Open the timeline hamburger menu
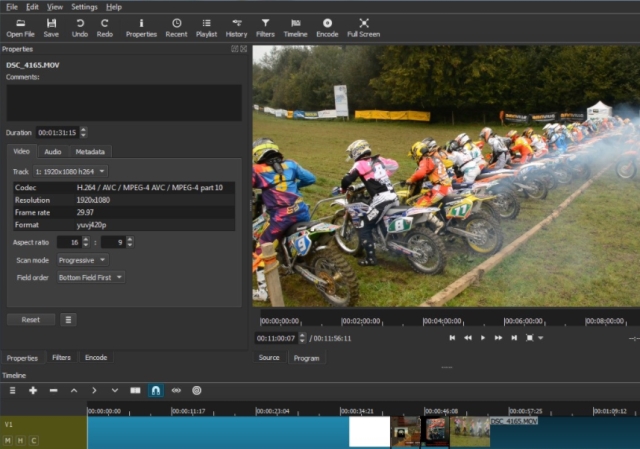640x449 pixels. [13, 391]
